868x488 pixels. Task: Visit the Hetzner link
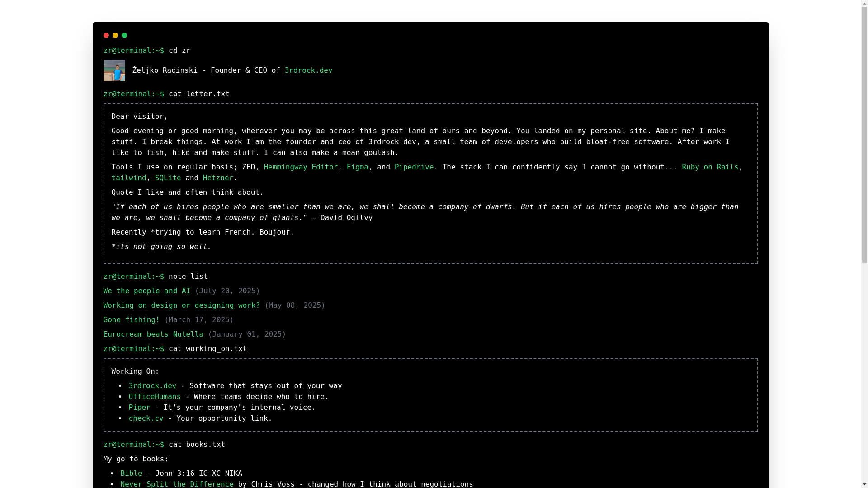point(218,178)
